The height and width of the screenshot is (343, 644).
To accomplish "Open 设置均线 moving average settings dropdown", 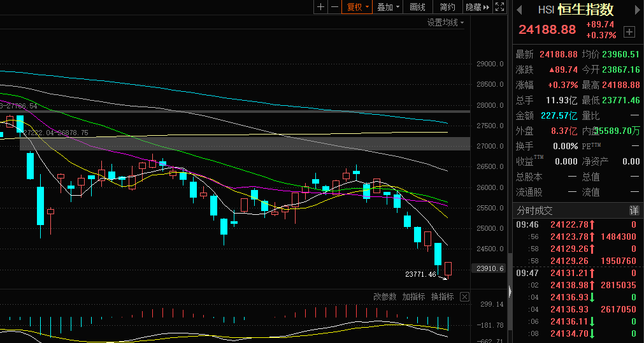I will 445,23.
